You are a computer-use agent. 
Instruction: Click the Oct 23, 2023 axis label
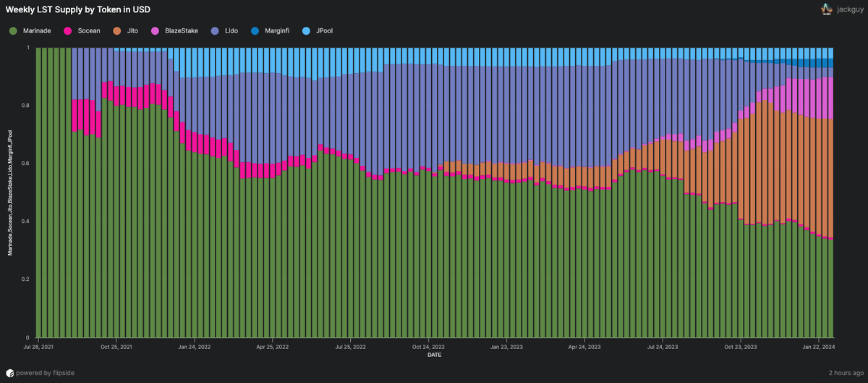(x=740, y=347)
